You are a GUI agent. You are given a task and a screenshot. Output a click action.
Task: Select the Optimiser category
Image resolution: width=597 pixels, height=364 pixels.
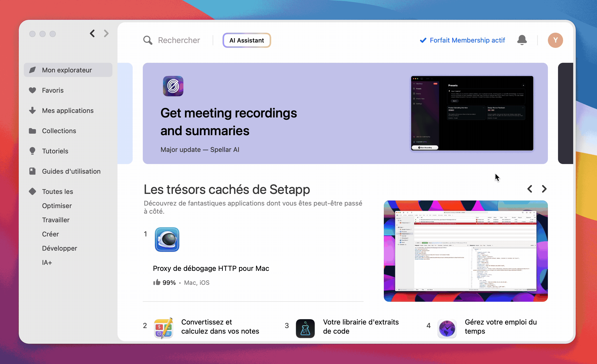coord(57,206)
